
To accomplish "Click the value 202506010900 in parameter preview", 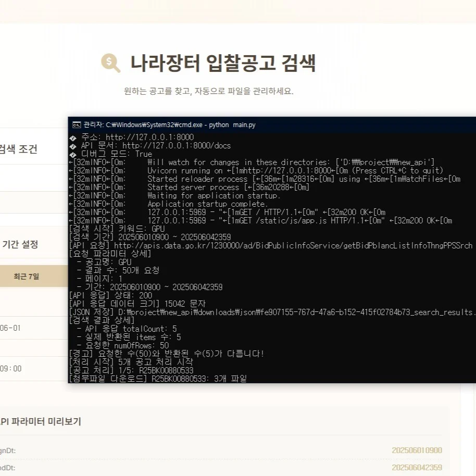I will coord(417,450).
